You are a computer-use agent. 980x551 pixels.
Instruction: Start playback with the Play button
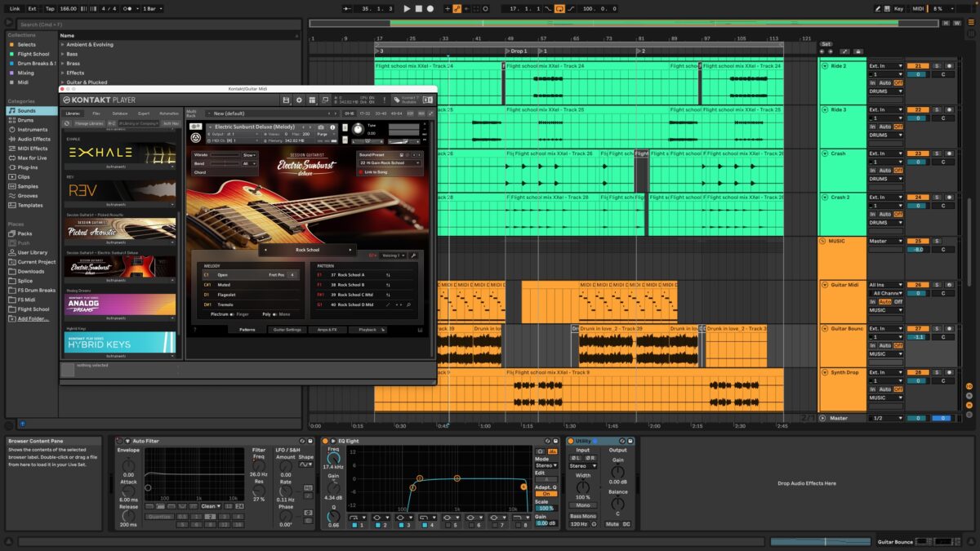point(407,8)
